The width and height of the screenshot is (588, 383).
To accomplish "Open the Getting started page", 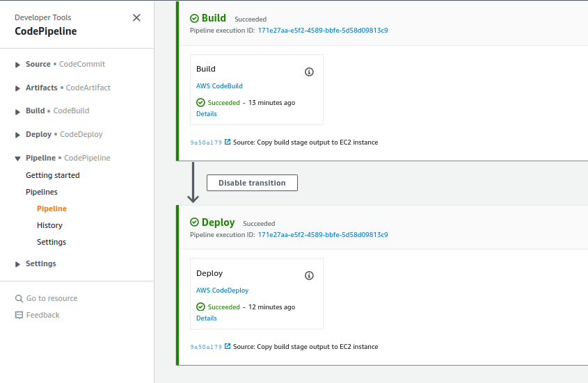I will [53, 175].
